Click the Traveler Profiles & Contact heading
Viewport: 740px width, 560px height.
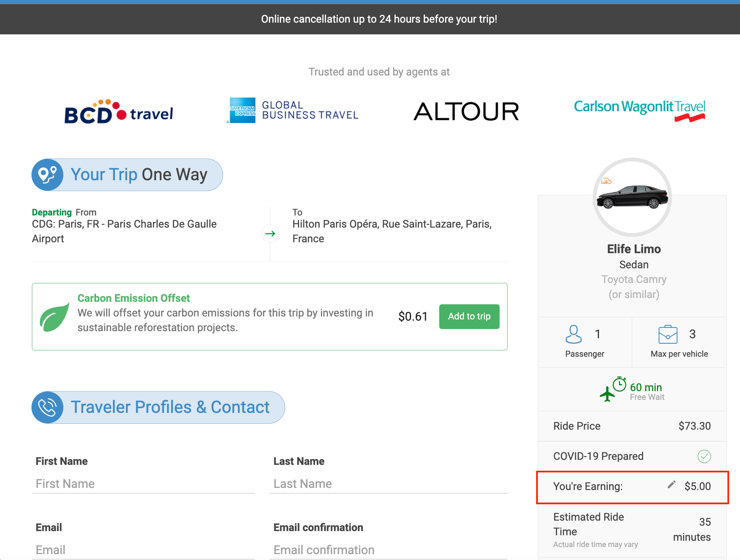pyautogui.click(x=170, y=407)
